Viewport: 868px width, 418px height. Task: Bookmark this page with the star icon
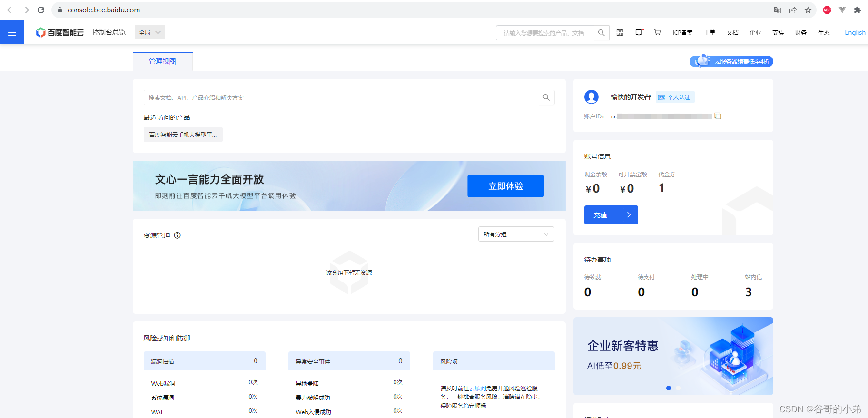point(808,10)
